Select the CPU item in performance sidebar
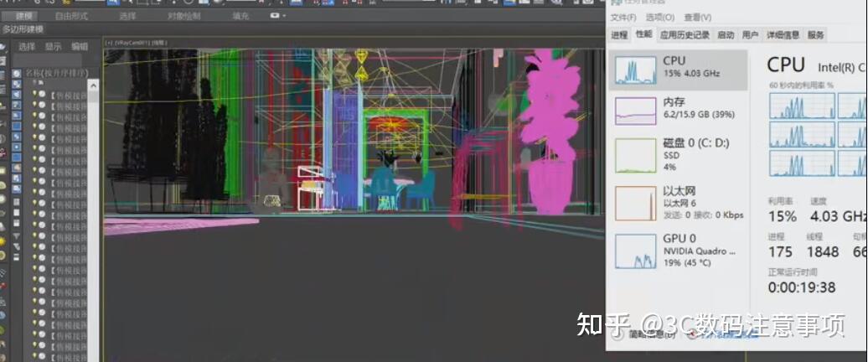 pyautogui.click(x=678, y=70)
